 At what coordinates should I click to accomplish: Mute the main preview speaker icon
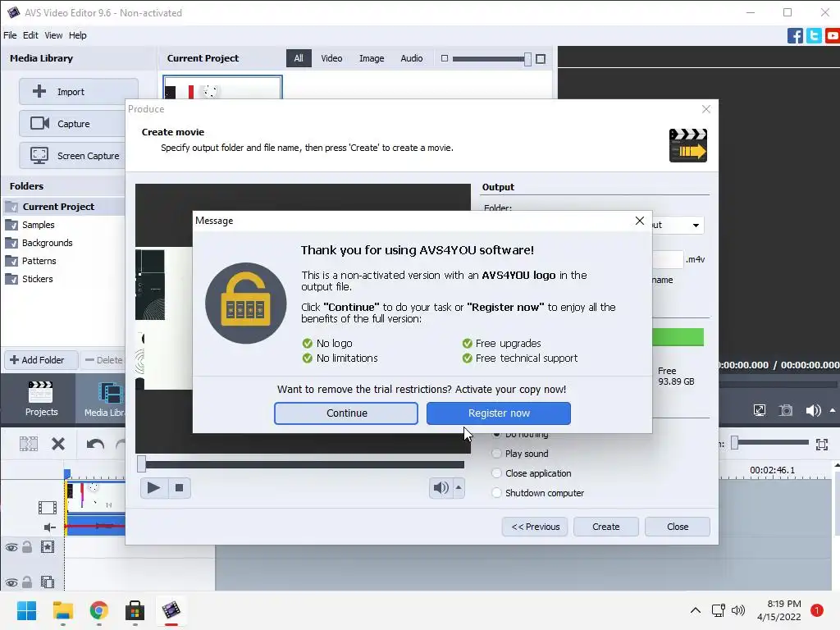813,411
